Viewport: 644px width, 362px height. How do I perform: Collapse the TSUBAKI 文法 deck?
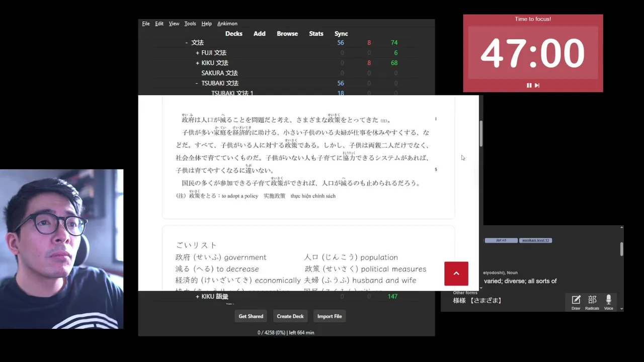(197, 83)
